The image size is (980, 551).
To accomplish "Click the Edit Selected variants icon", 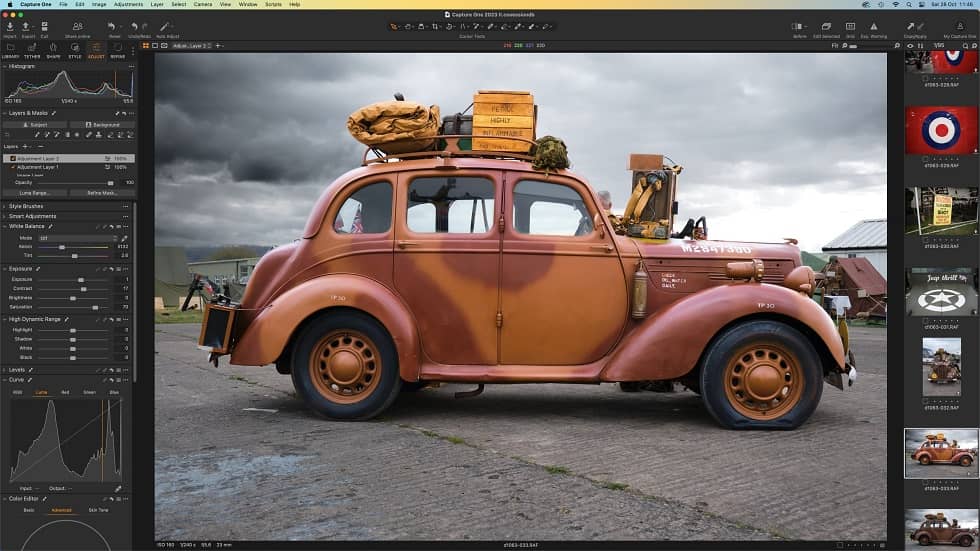I will [x=826, y=27].
